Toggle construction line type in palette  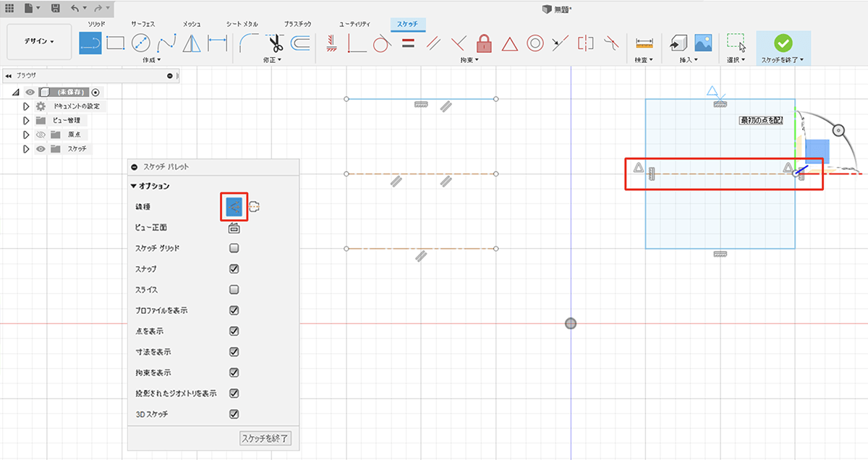[x=234, y=207]
